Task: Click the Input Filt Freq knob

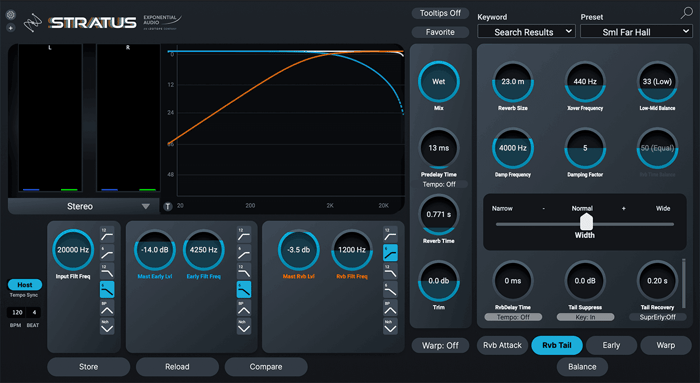Action: (x=73, y=250)
